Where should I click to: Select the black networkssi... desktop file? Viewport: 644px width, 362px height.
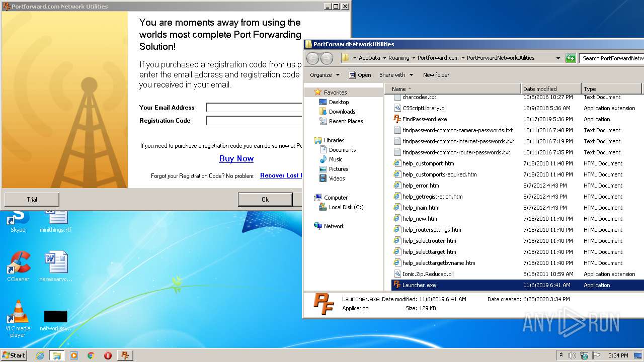tap(55, 320)
